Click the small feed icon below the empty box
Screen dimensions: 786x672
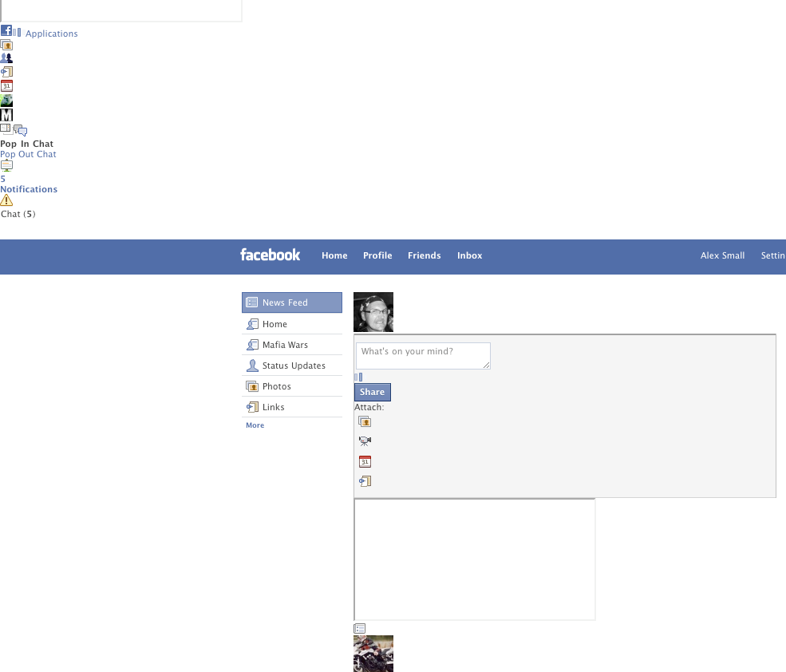tap(360, 628)
